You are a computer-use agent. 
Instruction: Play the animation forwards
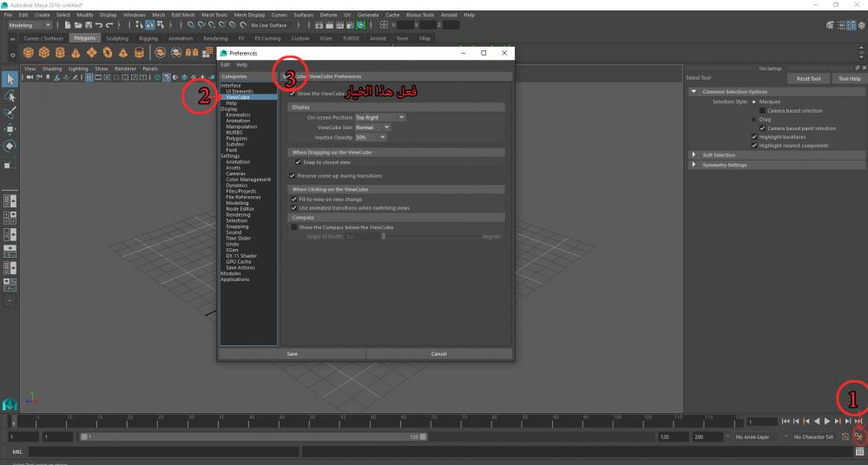pyautogui.click(x=827, y=422)
